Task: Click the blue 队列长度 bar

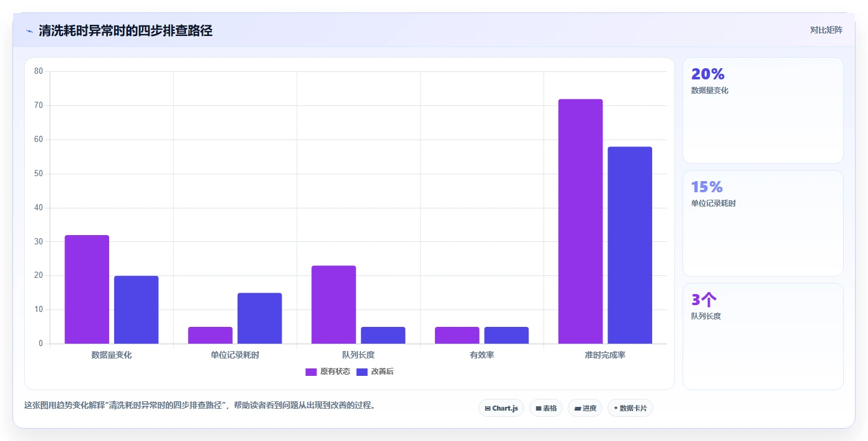Action: pos(383,335)
